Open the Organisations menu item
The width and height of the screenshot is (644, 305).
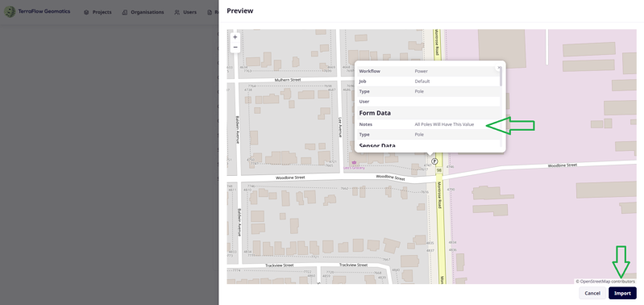(x=143, y=12)
